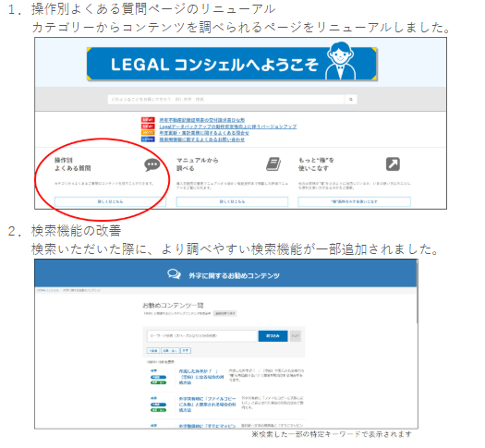Click the first red NEW badge
Screen dimensions: 485x448
[148, 120]
